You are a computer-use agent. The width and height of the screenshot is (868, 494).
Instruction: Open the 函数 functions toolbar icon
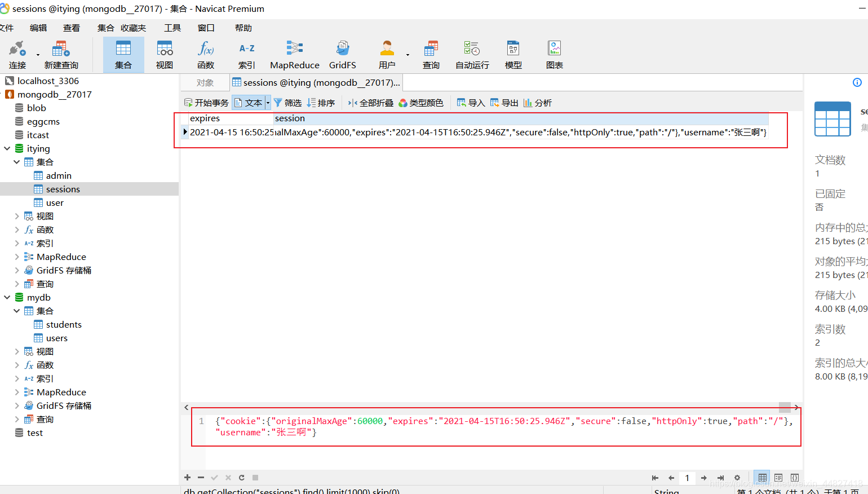(206, 55)
